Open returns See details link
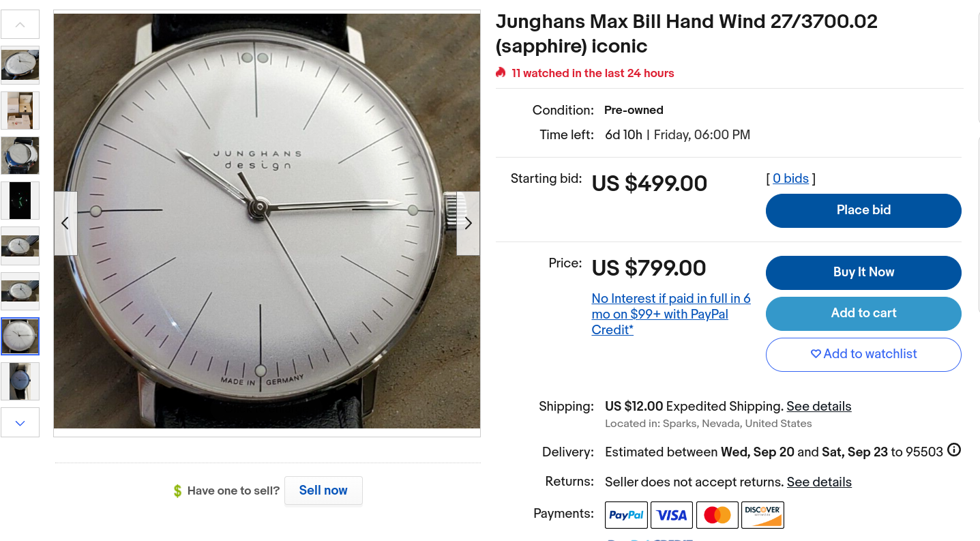The image size is (980, 541). pos(819,482)
